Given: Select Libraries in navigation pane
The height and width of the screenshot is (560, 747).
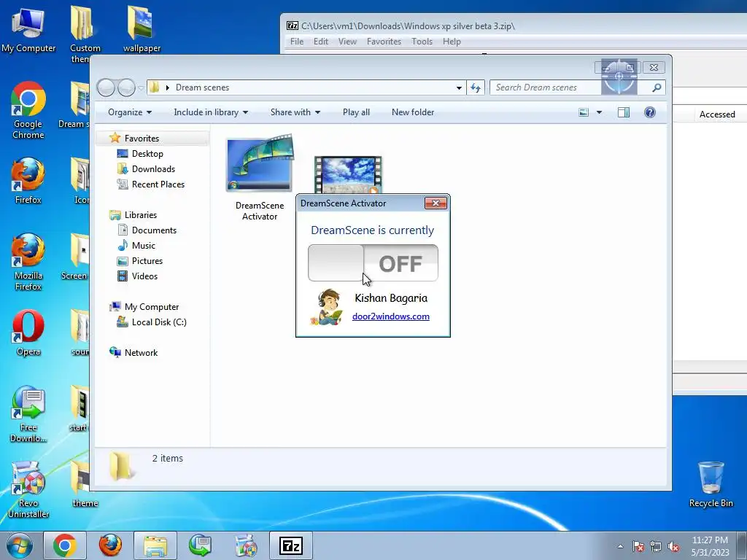Looking at the screenshot, I should [x=141, y=215].
